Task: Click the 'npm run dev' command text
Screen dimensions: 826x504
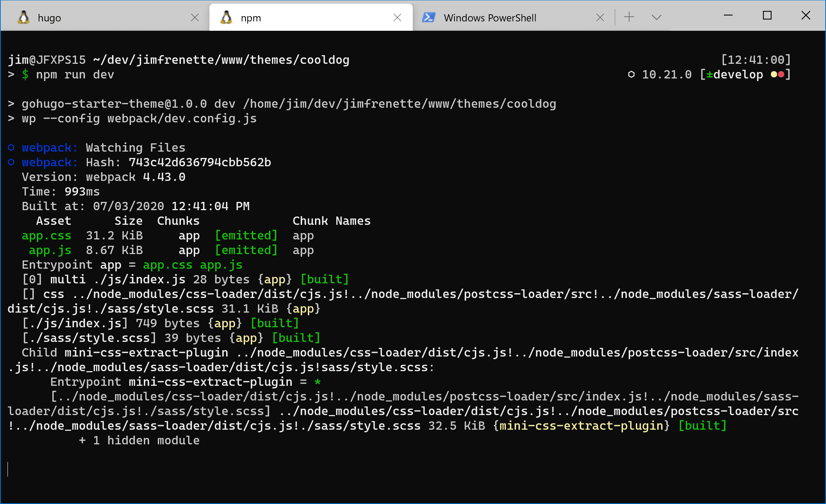Action: point(75,75)
